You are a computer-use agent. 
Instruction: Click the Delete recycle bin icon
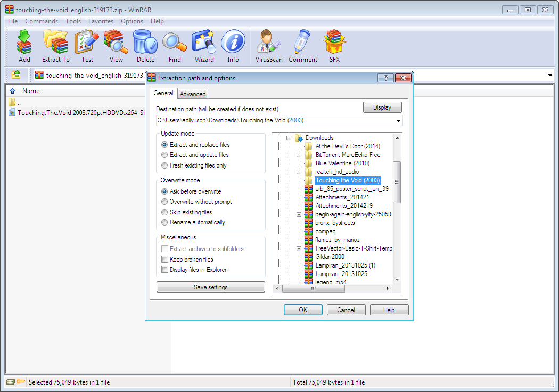[145, 46]
